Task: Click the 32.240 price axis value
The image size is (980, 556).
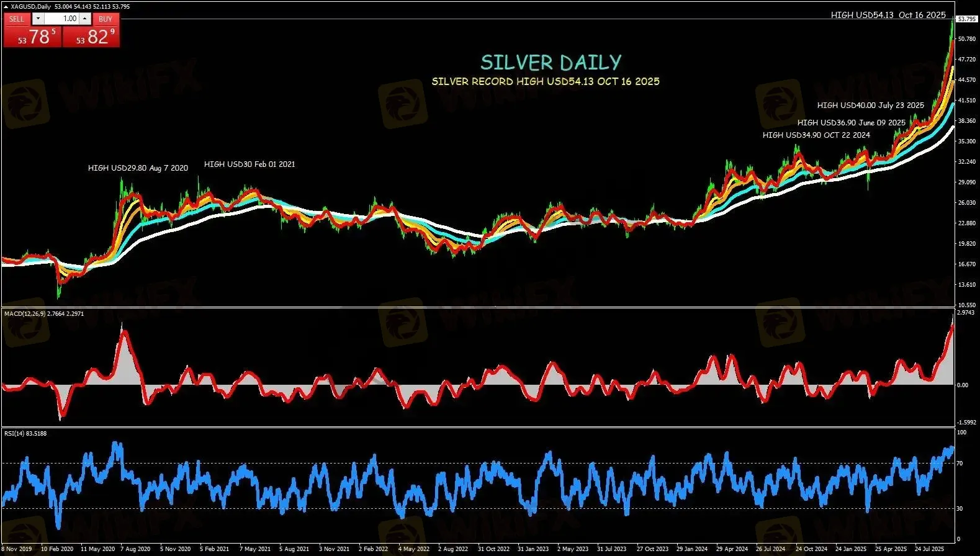Action: (x=966, y=162)
